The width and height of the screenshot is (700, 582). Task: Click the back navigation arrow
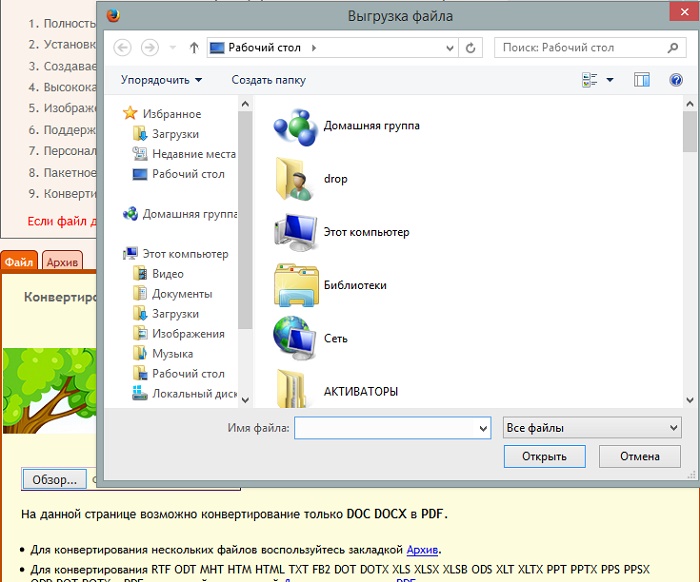pyautogui.click(x=123, y=48)
